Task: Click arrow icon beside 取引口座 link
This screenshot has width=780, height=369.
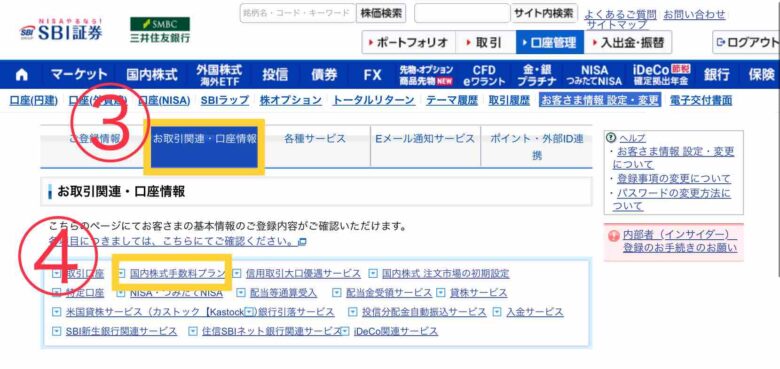Action: pos(56,274)
